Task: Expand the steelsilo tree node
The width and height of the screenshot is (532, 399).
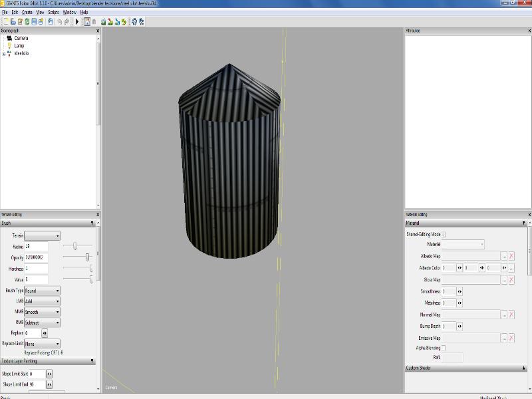Action: pos(4,54)
